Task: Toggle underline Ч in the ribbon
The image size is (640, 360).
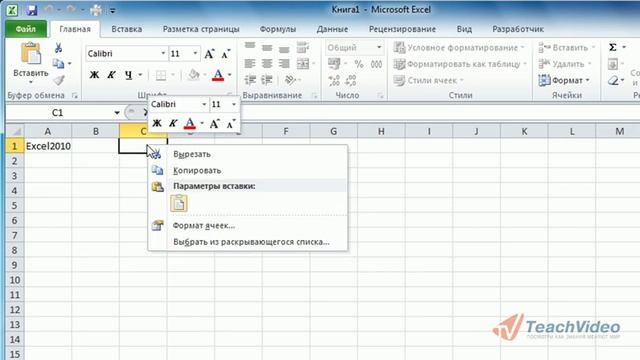Action: tap(129, 75)
